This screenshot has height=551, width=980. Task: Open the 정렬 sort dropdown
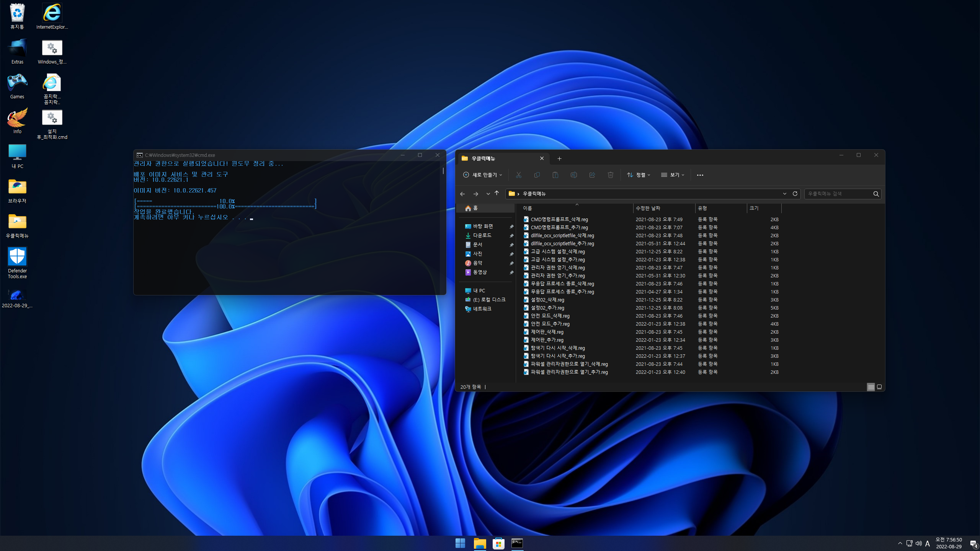click(639, 175)
